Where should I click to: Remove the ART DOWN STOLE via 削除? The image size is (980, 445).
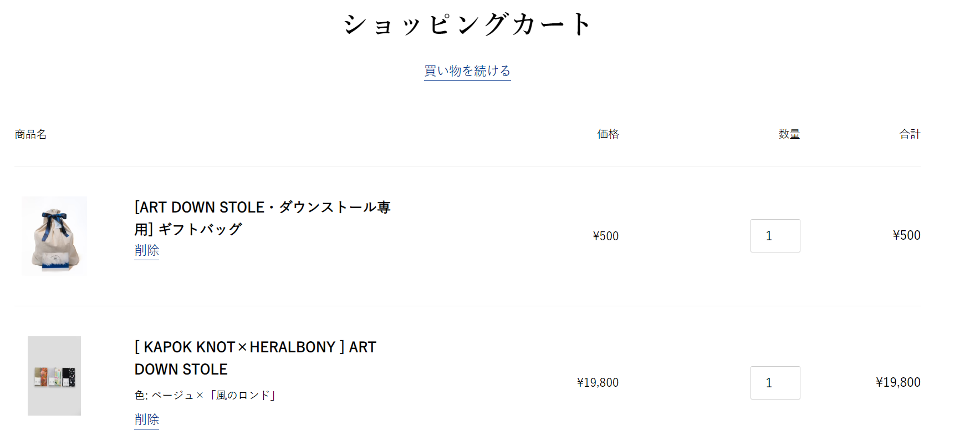pyautogui.click(x=146, y=419)
